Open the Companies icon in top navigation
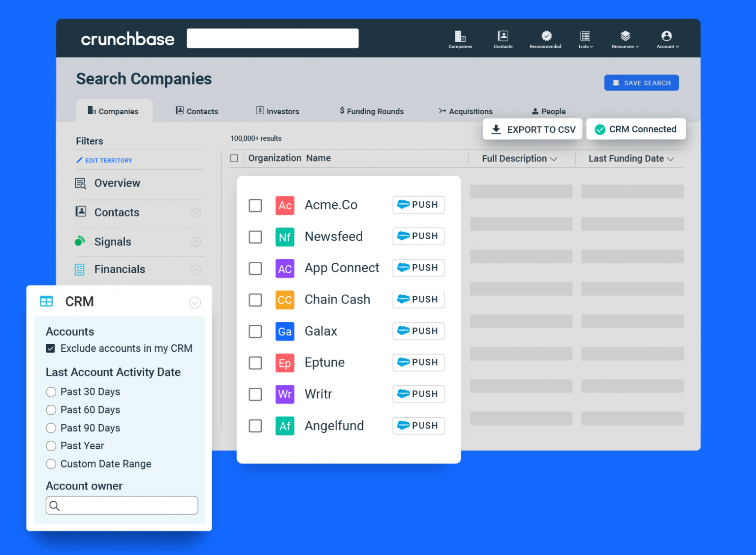 pyautogui.click(x=460, y=36)
